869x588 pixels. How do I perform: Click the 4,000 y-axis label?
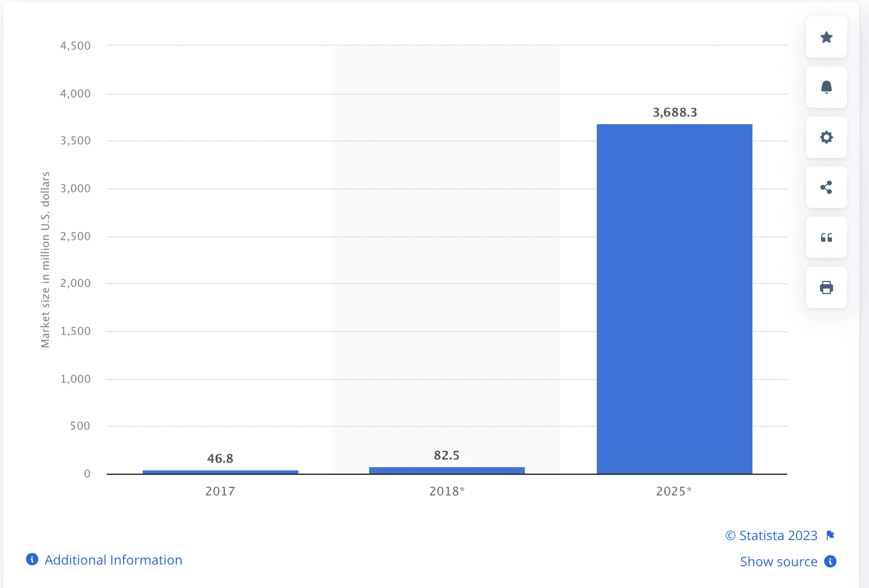pyautogui.click(x=76, y=94)
